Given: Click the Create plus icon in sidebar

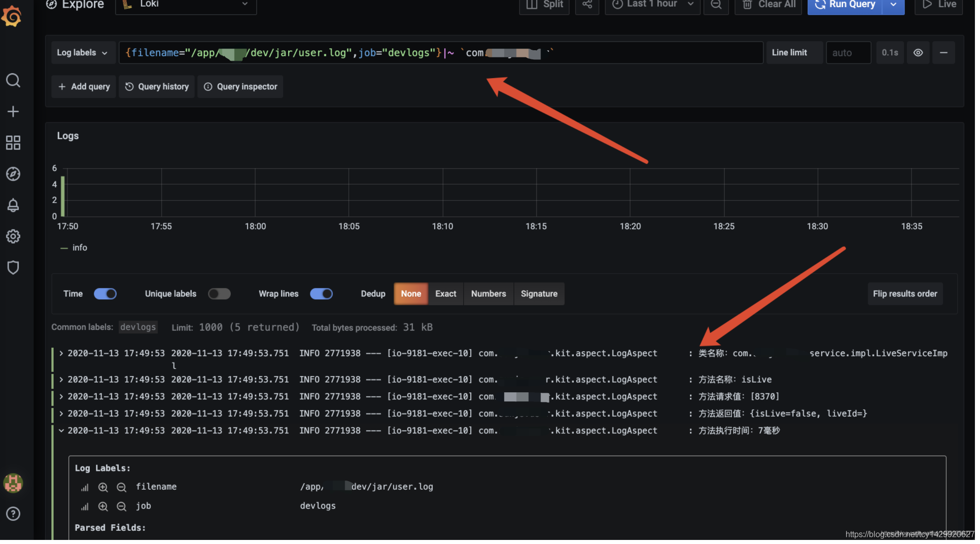Looking at the screenshot, I should click(13, 112).
